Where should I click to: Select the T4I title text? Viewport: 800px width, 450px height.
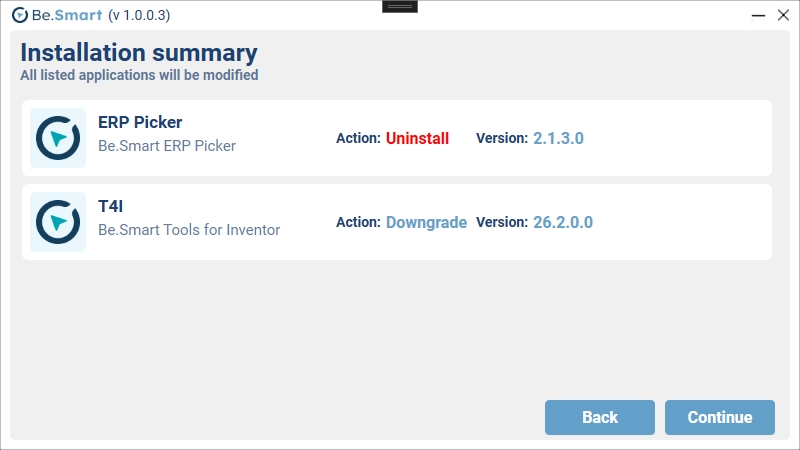pos(110,206)
